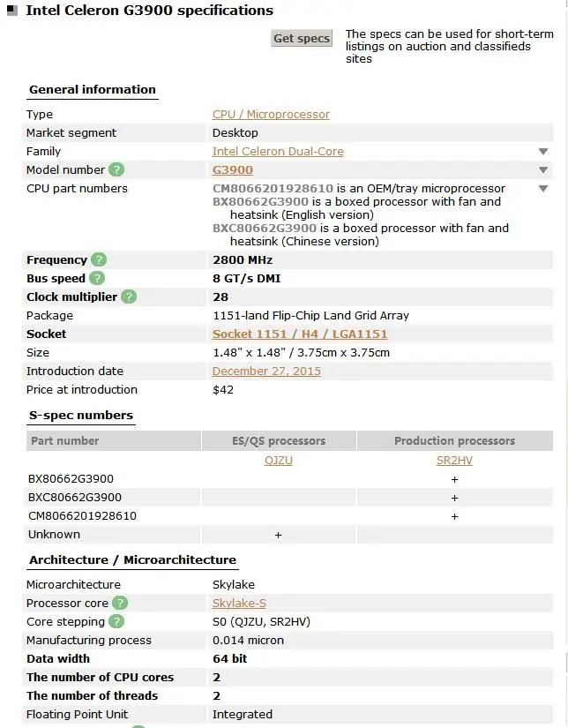Click the December 27, 2015 date link
The height and width of the screenshot is (728, 568).
(266, 371)
